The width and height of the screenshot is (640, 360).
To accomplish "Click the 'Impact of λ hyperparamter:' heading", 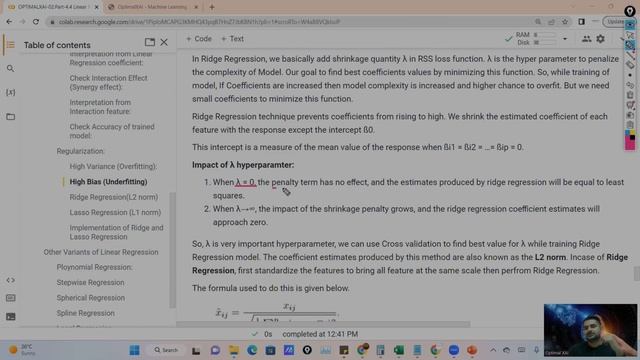I will click(243, 165).
